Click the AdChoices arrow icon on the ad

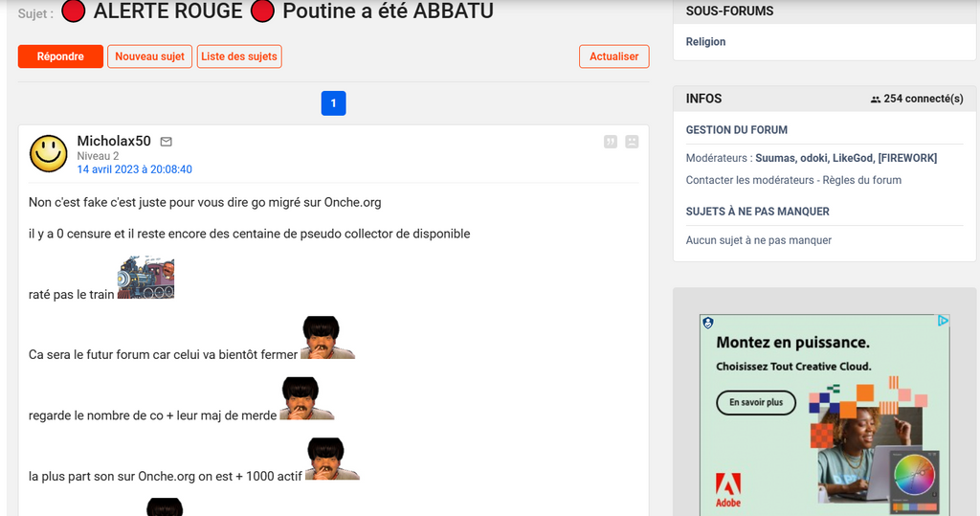[943, 322]
